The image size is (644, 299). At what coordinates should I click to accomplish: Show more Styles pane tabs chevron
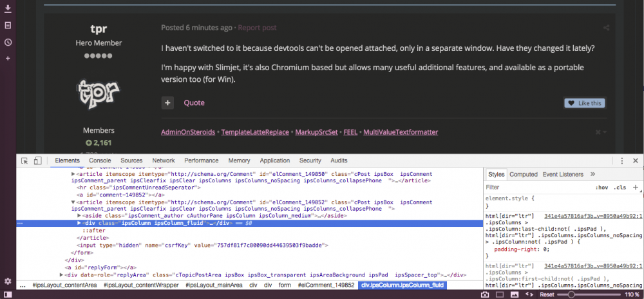click(592, 174)
